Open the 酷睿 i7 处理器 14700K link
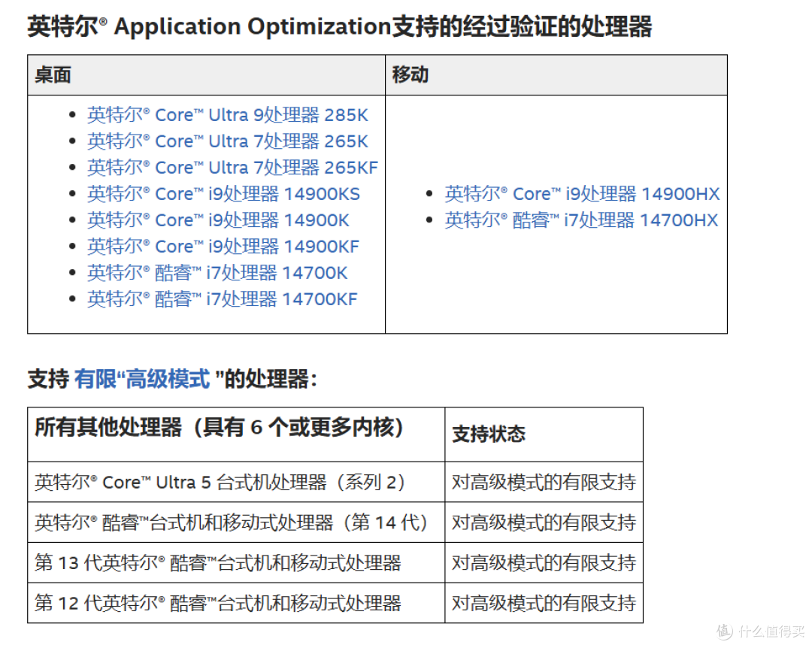The width and height of the screenshot is (812, 648). (217, 273)
